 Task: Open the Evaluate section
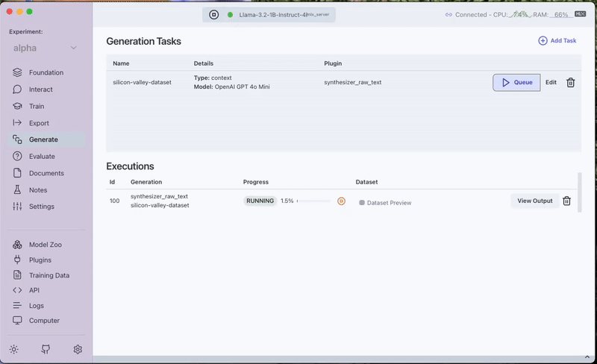42,157
